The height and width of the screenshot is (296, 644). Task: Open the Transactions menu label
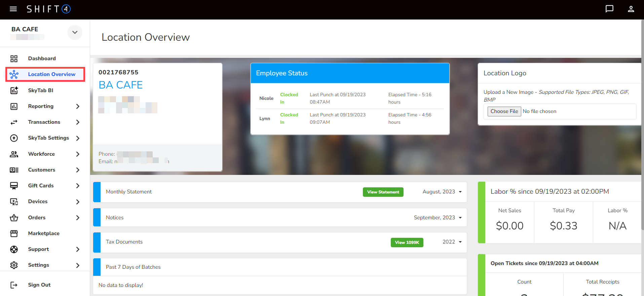click(x=44, y=122)
